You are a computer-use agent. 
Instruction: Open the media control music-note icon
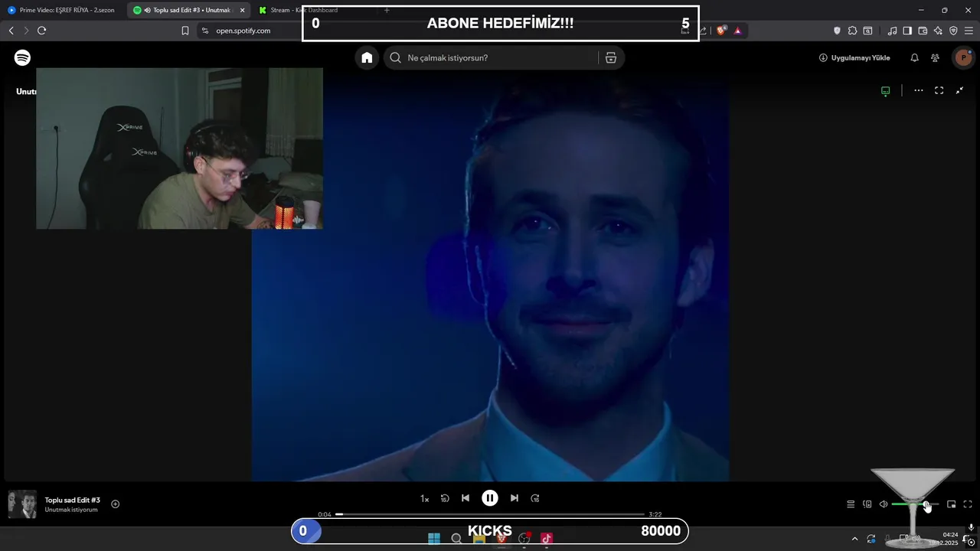[892, 31]
